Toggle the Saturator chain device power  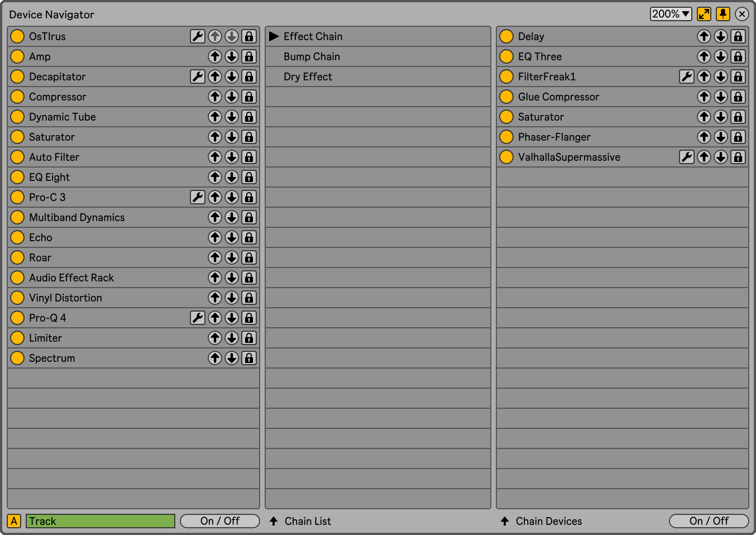click(x=506, y=117)
